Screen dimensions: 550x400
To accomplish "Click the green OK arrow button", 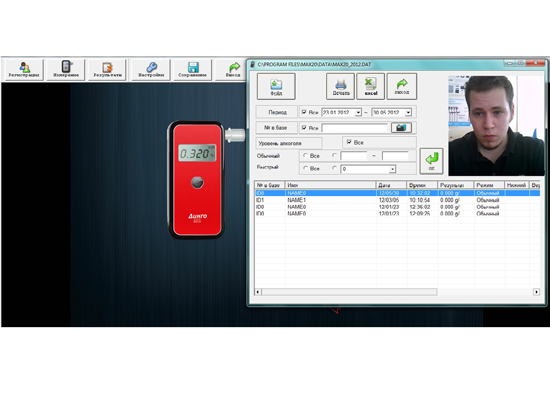I will coord(431,161).
